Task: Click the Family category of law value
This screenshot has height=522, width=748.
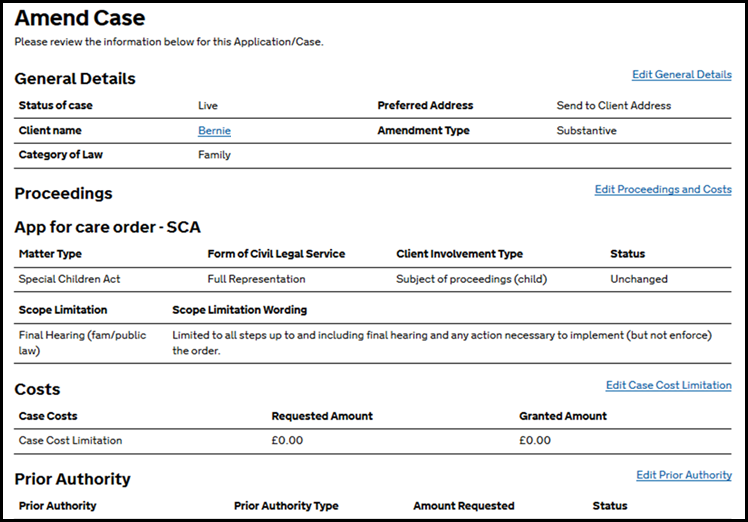Action: (214, 155)
